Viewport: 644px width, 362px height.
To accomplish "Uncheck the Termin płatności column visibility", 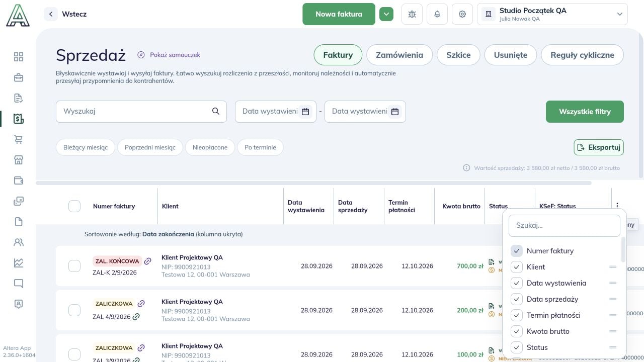I will coord(517,315).
